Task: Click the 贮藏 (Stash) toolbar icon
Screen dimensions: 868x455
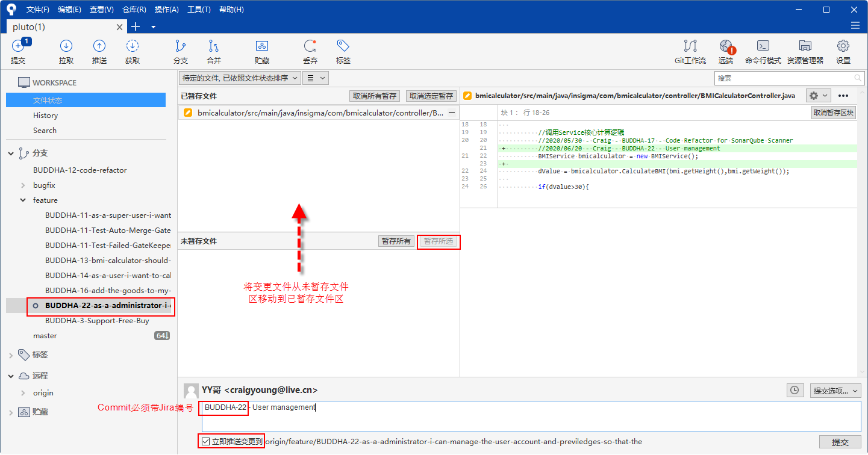Action: (x=262, y=47)
